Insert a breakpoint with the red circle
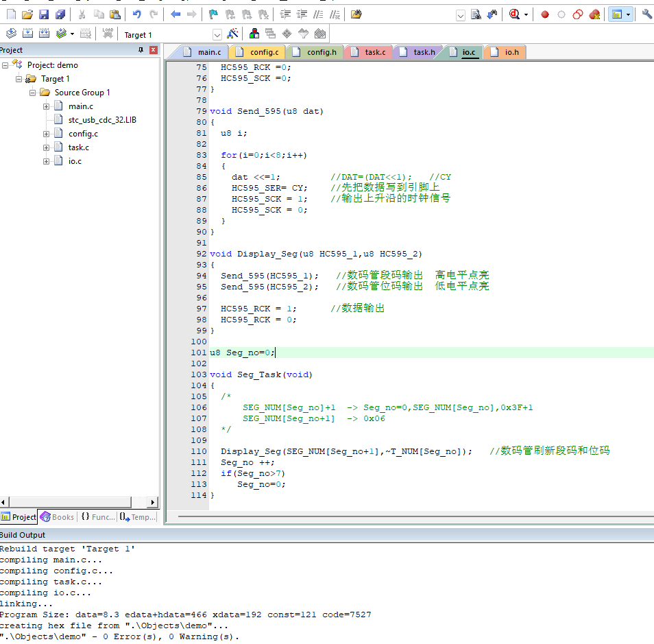The image size is (654, 644). coord(545,14)
